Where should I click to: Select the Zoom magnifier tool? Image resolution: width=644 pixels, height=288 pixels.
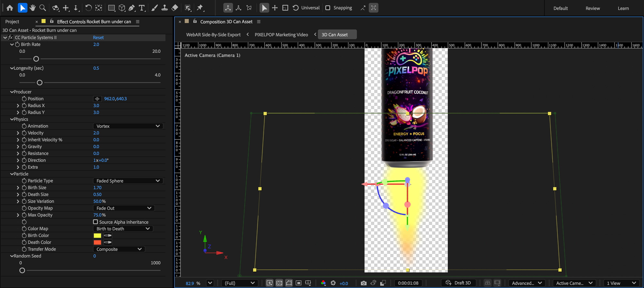[x=43, y=8]
